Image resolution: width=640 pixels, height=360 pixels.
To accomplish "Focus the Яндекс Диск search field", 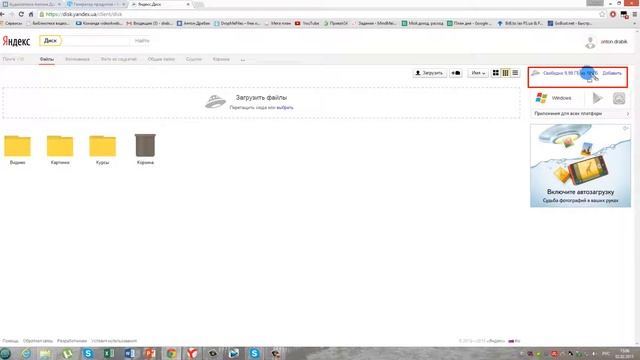I will pos(96,41).
